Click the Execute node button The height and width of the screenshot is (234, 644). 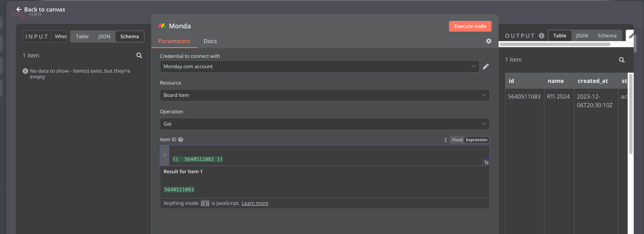[470, 26]
